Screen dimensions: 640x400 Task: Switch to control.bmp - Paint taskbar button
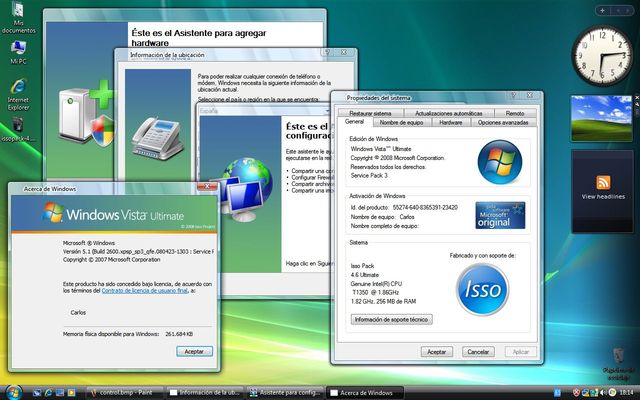(125, 393)
